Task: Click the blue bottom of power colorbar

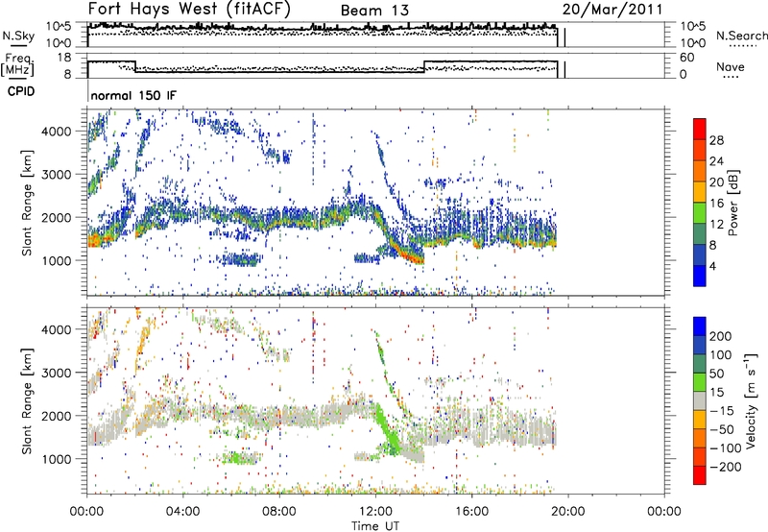Action: pyautogui.click(x=700, y=277)
